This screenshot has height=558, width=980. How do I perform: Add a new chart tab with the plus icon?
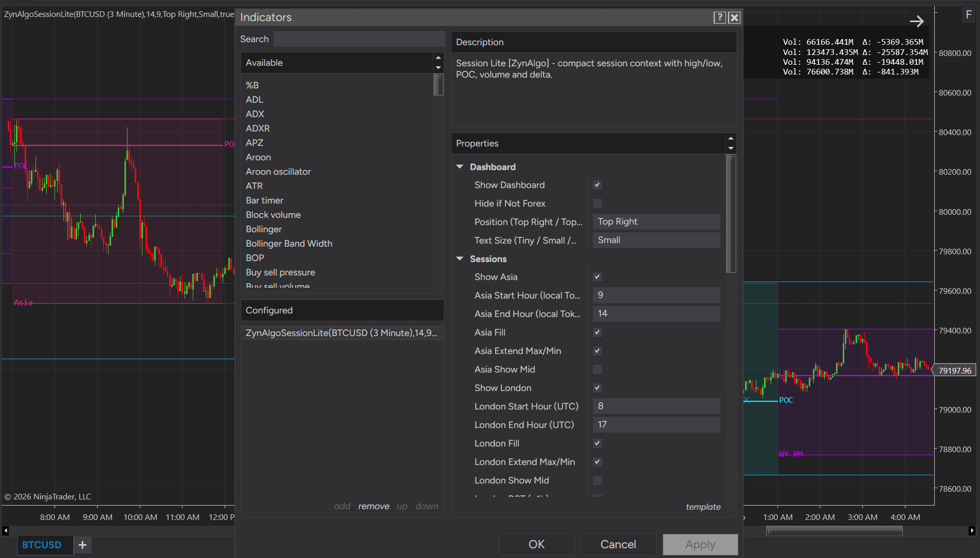pyautogui.click(x=82, y=545)
